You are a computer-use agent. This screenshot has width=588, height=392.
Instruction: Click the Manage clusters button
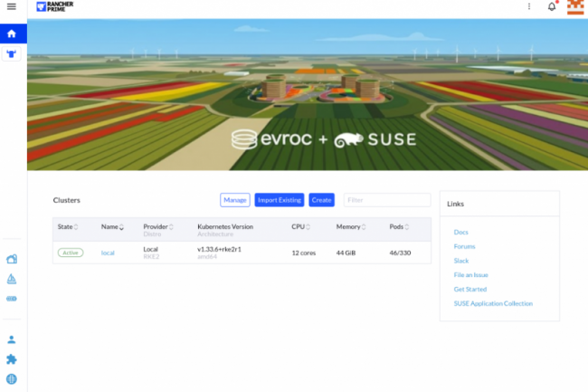[235, 200]
